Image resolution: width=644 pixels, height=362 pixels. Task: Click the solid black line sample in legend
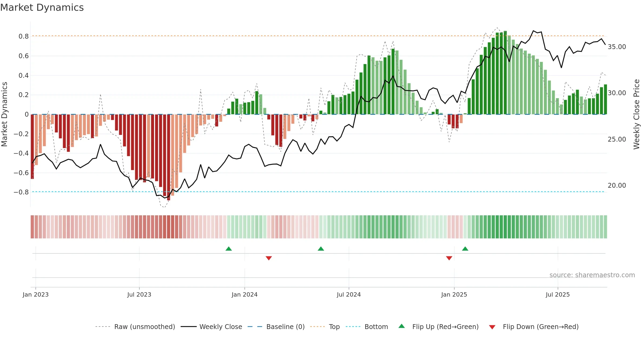(x=189, y=327)
